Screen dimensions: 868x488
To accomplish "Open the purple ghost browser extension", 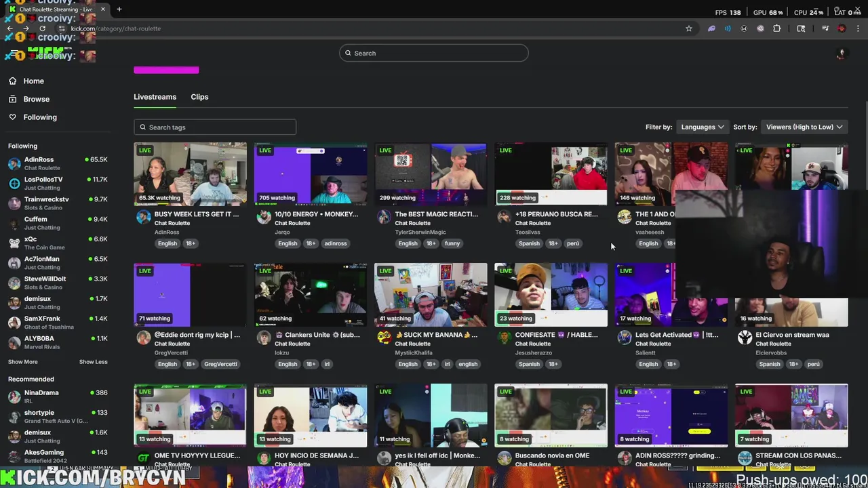I will (x=711, y=28).
